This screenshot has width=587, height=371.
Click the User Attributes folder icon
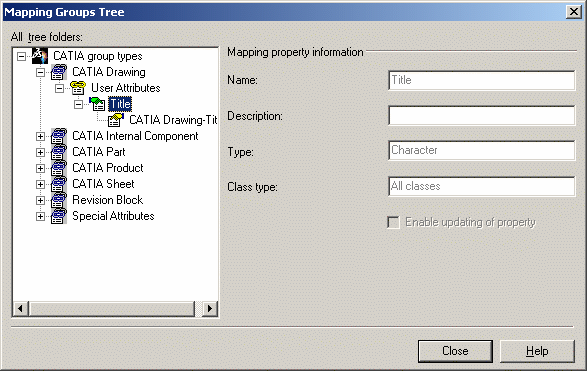tap(78, 88)
